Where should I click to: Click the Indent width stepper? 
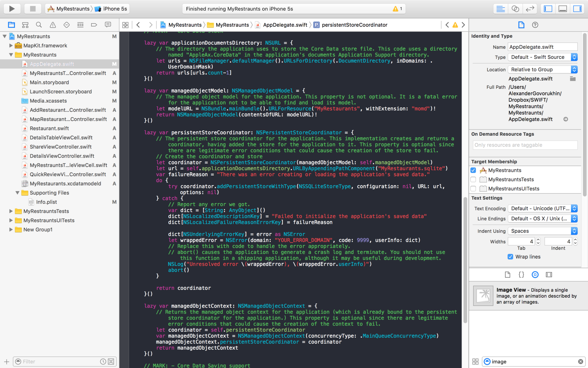575,242
